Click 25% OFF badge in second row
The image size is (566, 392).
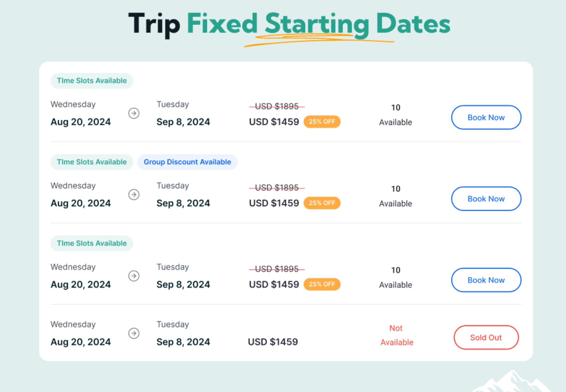322,203
